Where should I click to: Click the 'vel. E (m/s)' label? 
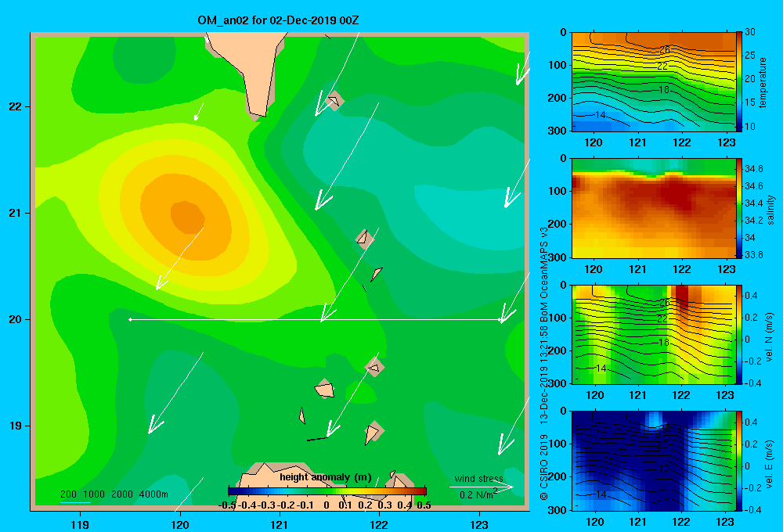point(770,463)
